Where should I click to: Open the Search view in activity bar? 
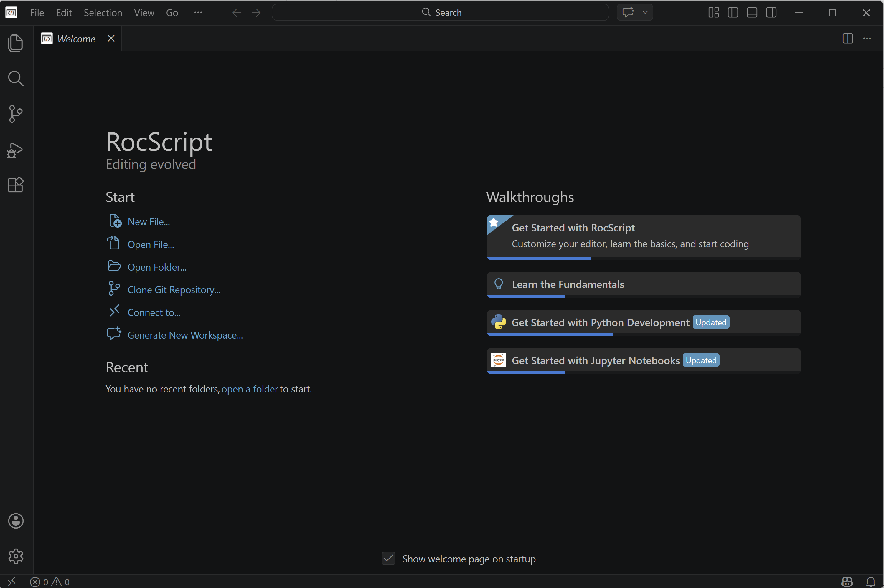coord(15,78)
